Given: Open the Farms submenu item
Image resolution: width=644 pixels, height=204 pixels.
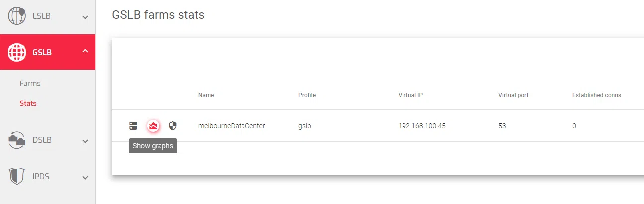Looking at the screenshot, I should (30, 83).
